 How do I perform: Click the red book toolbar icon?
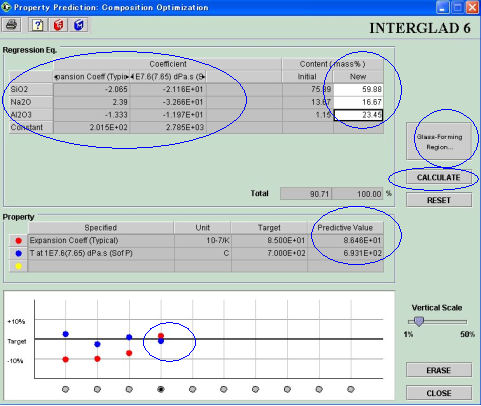click(x=58, y=25)
